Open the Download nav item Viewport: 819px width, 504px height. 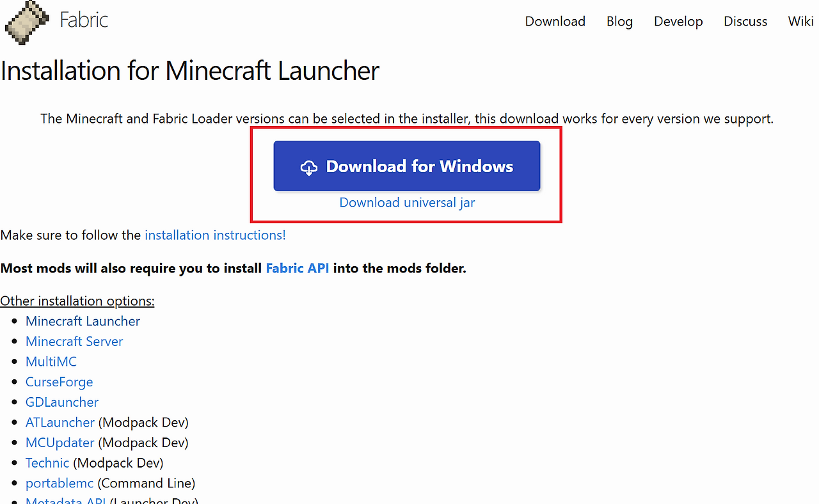coord(555,22)
